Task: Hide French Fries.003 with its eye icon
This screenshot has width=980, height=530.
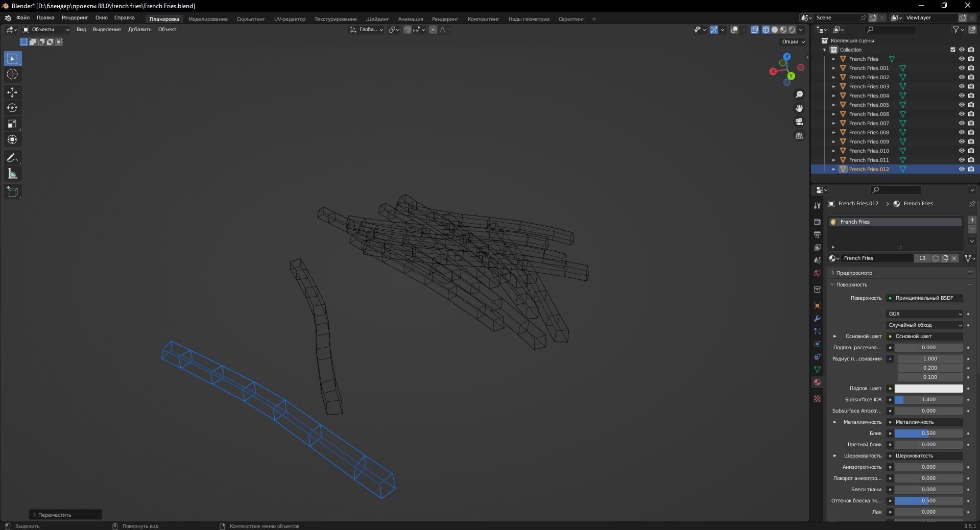Action: coord(962,87)
